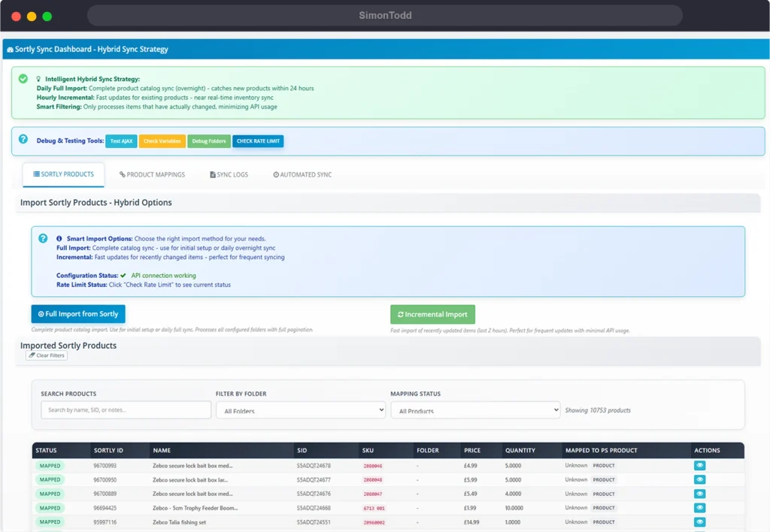Click the eye icon for Sortly ID 96700993

click(x=699, y=465)
